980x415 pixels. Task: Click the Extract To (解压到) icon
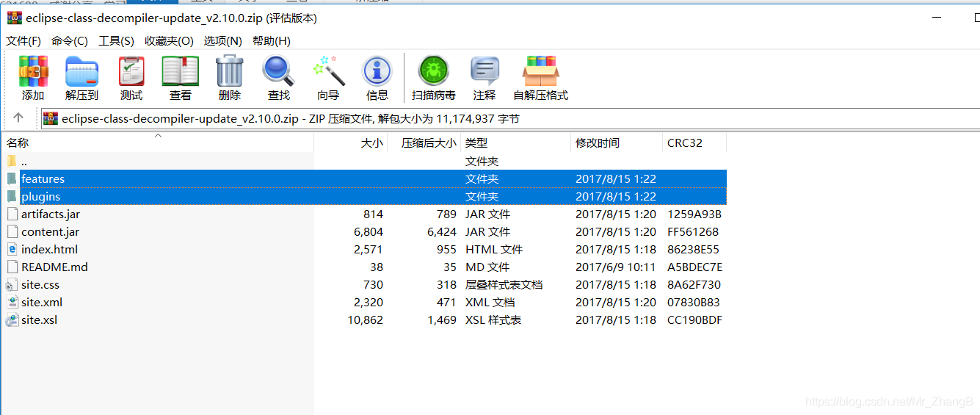[x=81, y=71]
